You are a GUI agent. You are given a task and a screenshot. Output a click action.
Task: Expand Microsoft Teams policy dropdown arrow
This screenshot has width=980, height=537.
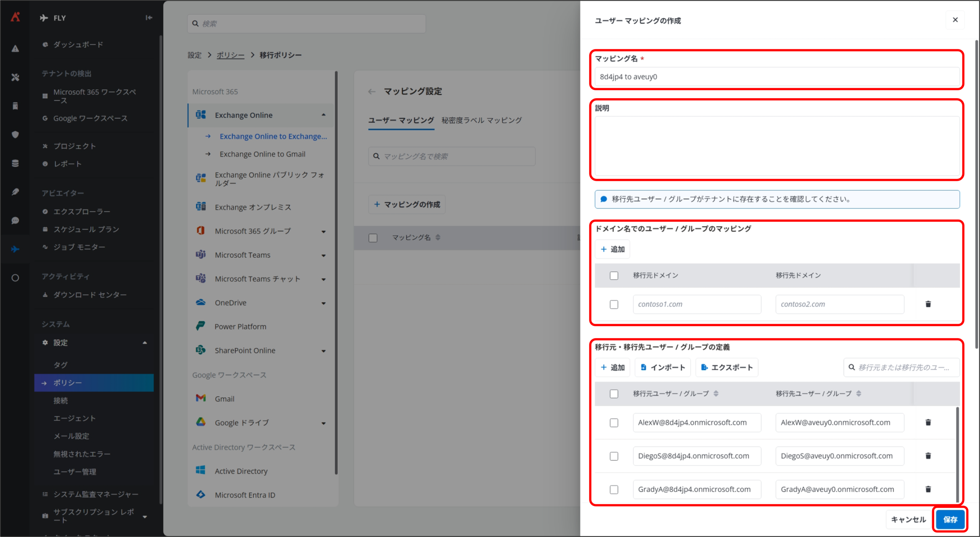pos(323,255)
